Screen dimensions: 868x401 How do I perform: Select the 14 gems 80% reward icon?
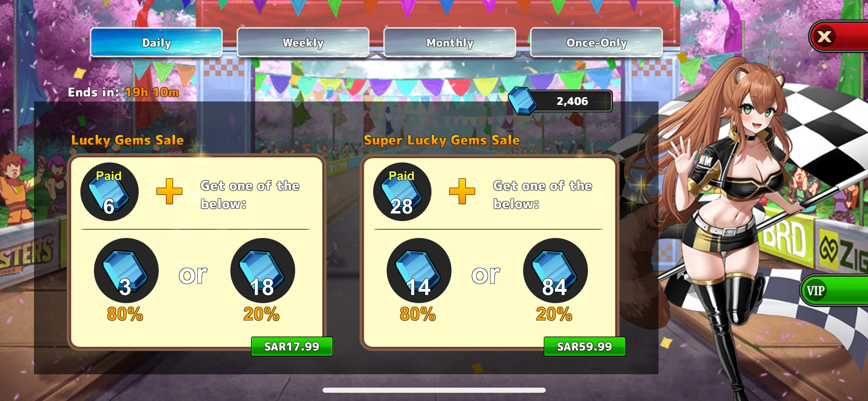click(419, 270)
